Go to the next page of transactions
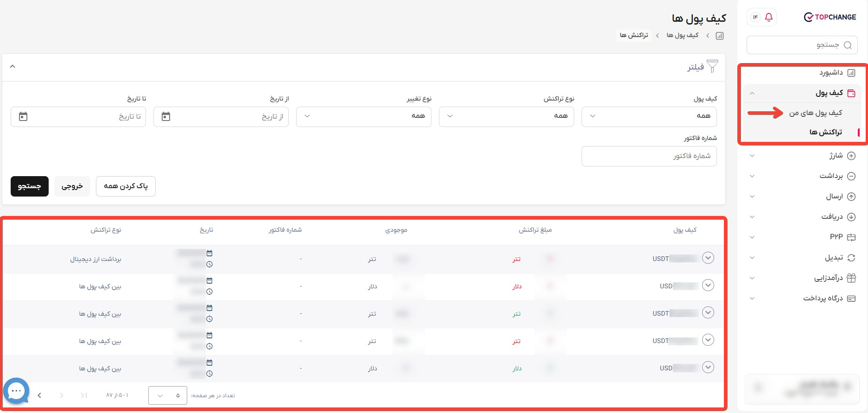Image resolution: width=868 pixels, height=413 pixels. click(39, 395)
